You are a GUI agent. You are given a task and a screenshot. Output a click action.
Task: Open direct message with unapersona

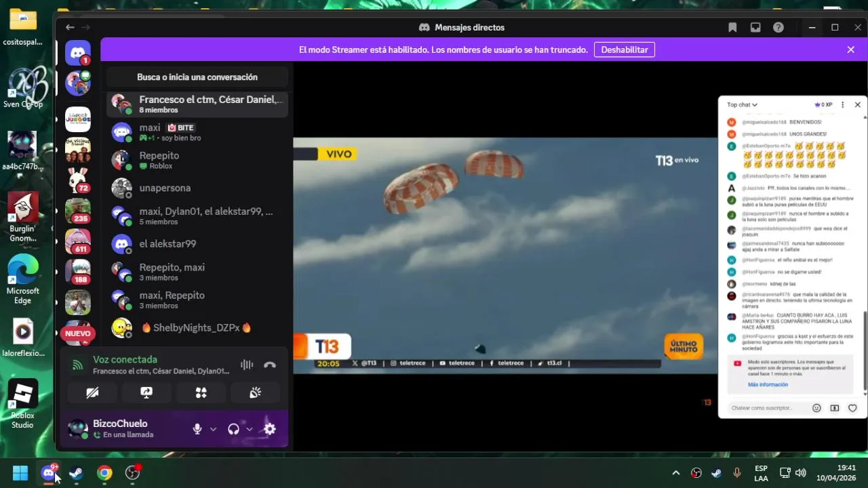tap(197, 188)
